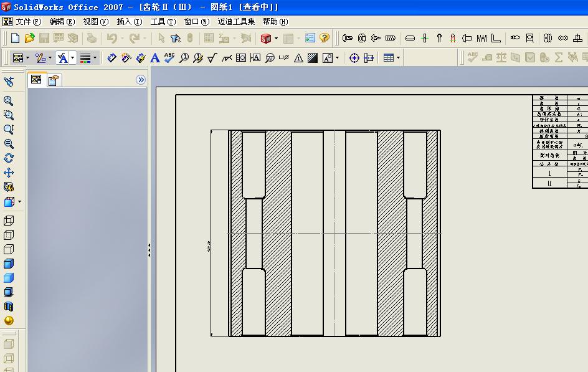Toggle the selection filter toolbar

[x=176, y=38]
